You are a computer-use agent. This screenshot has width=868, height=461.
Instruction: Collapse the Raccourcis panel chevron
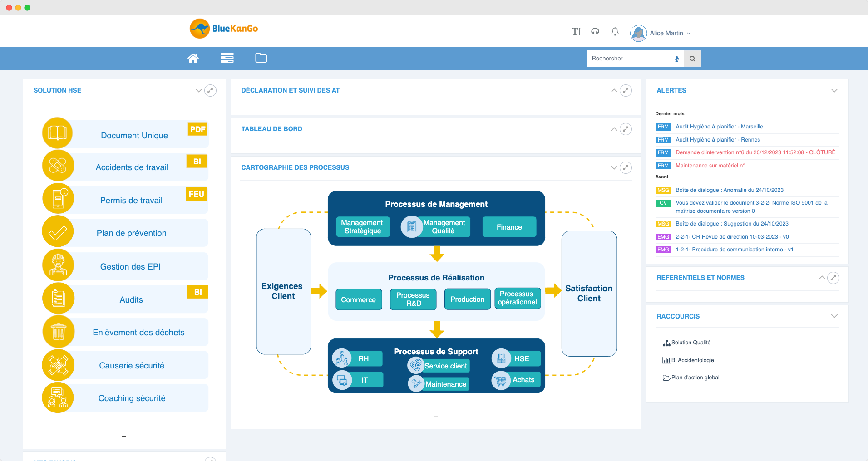click(834, 316)
